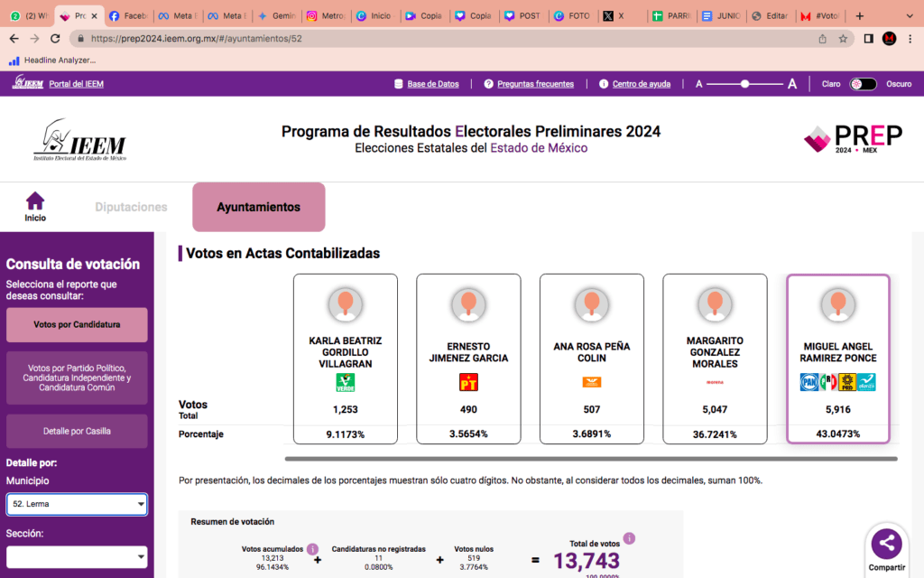
Task: Switch to the Diputaciones tab
Action: (x=132, y=207)
